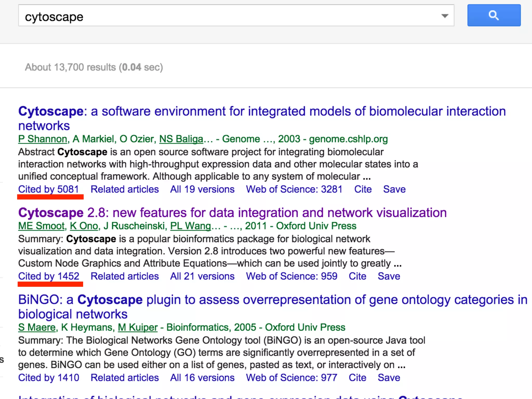Open Web of Science: 3281 link
This screenshot has height=399, width=532.
coord(294,189)
